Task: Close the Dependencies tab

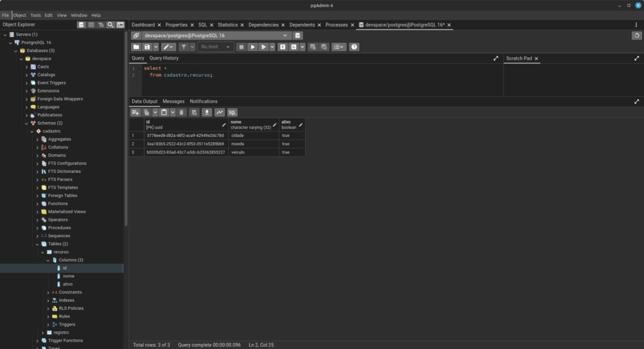Action: pyautogui.click(x=283, y=25)
